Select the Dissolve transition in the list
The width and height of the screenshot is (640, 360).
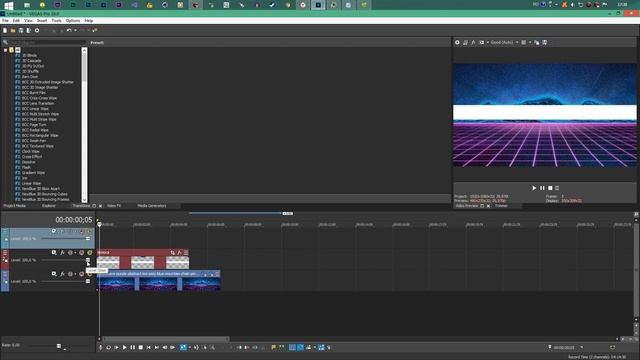[x=29, y=162]
